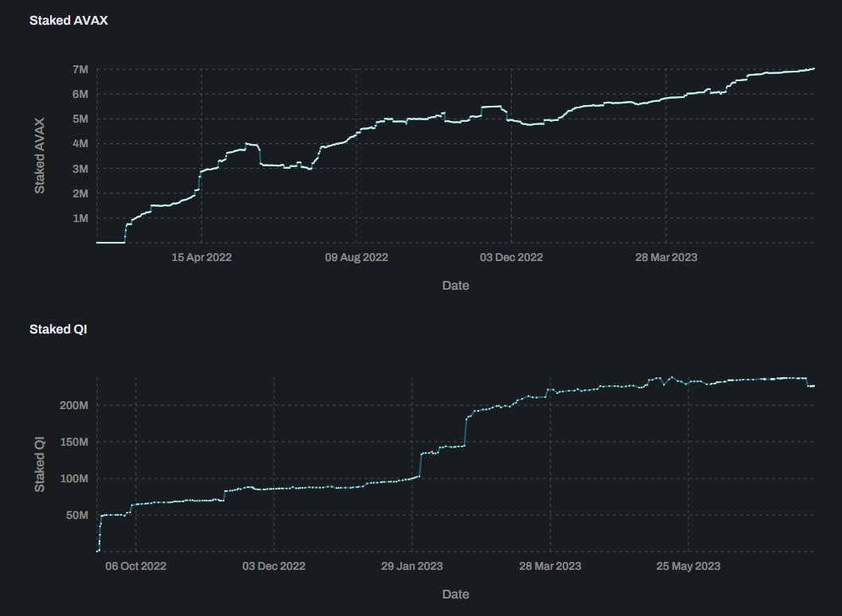Click the final data point on QI line
This screenshot has width=842, height=616.
pos(813,386)
